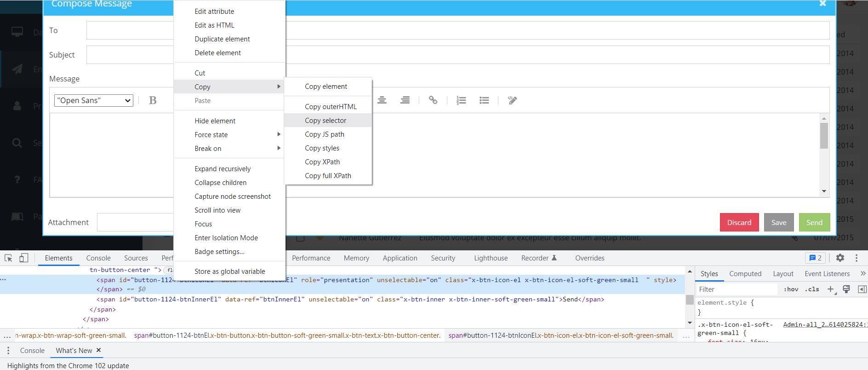
Task: Select Hide element menu item
Action: [x=229, y=121]
